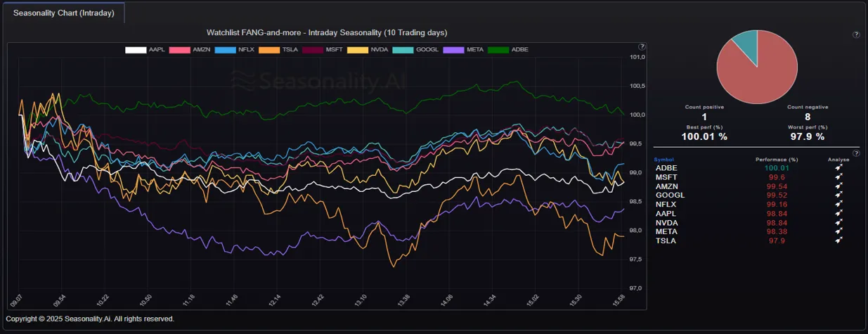Launch analysis rocket for TSLA
The height and width of the screenshot is (334, 868).
(x=838, y=240)
